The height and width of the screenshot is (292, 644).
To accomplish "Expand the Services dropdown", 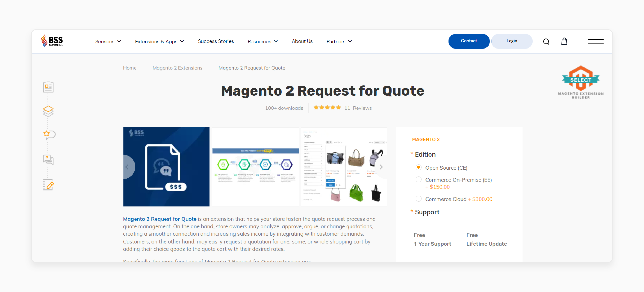I will pos(108,42).
